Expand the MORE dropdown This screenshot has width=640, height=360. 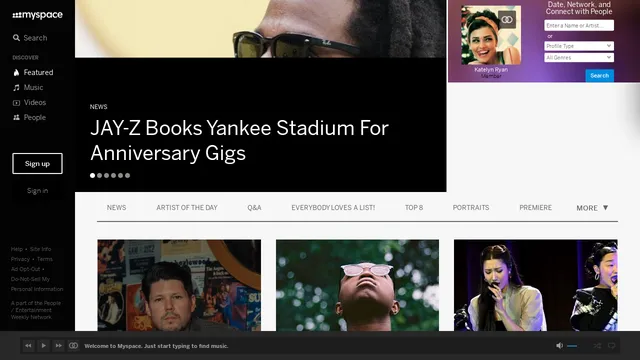click(x=592, y=208)
